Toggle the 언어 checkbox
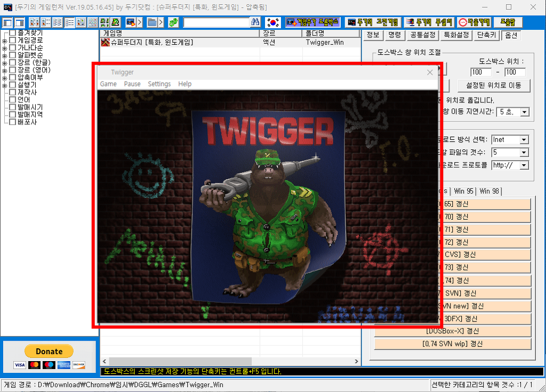The height and width of the screenshot is (392, 546). (x=13, y=99)
